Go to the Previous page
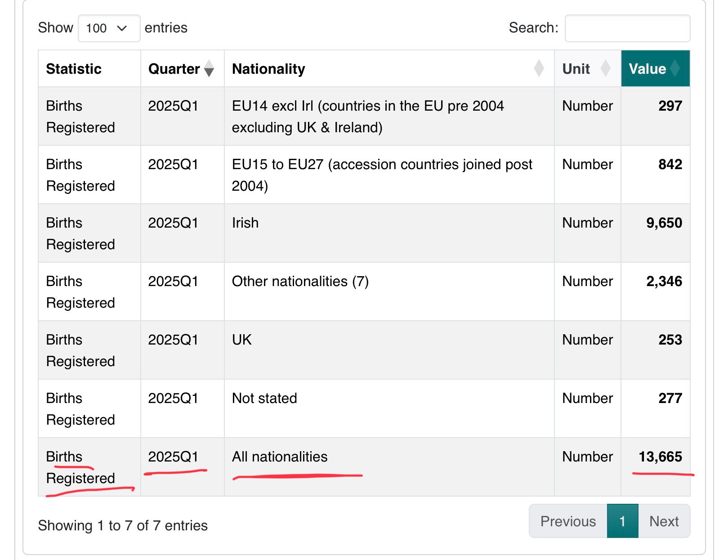728x560 pixels. 568,521
